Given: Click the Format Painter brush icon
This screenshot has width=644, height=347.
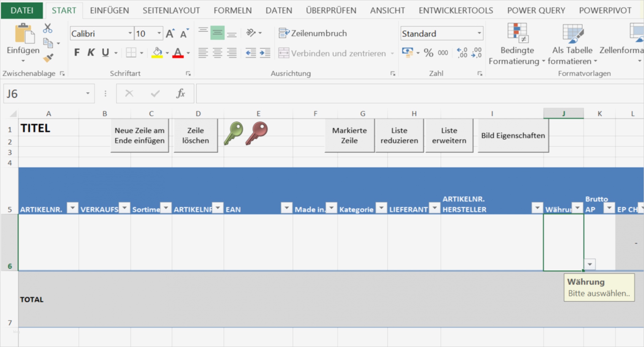Looking at the screenshot, I should click(48, 58).
